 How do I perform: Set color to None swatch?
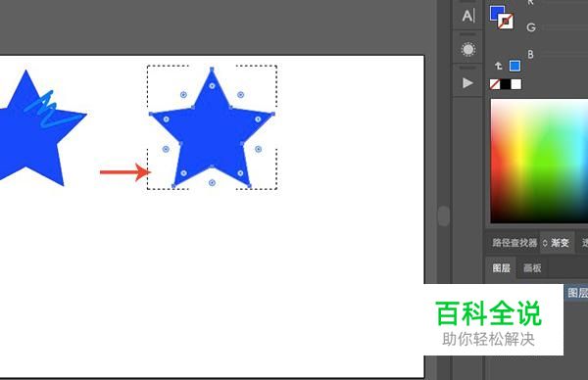tap(495, 84)
